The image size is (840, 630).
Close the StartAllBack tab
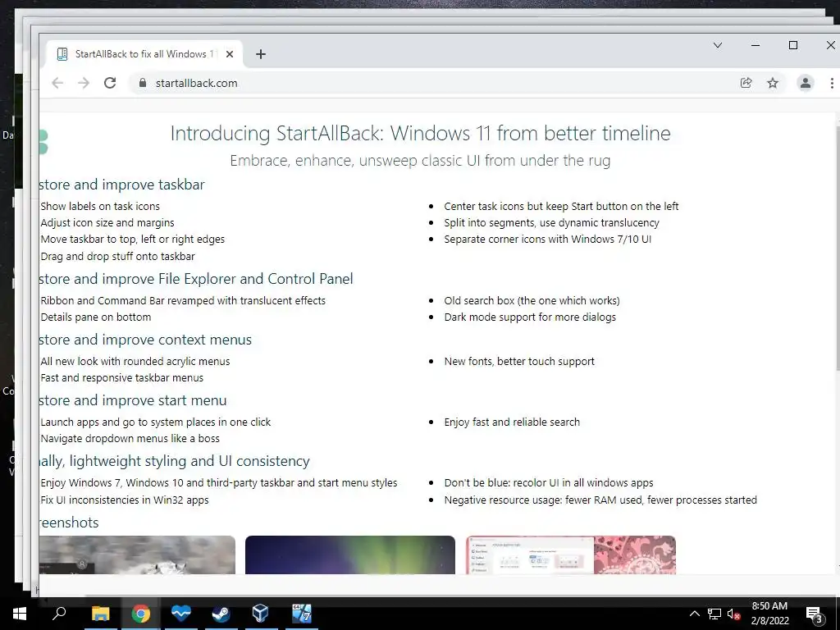pos(230,54)
